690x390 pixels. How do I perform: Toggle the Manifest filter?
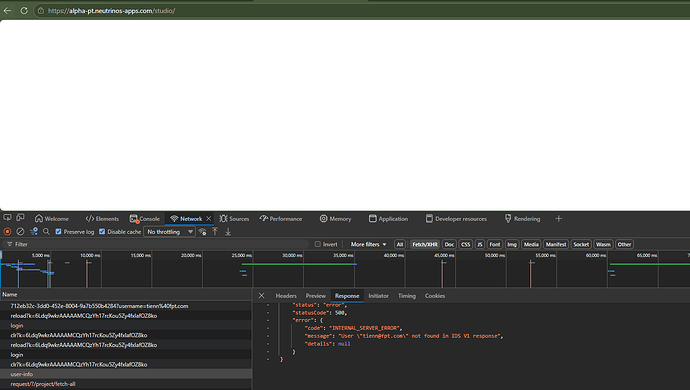tap(556, 244)
